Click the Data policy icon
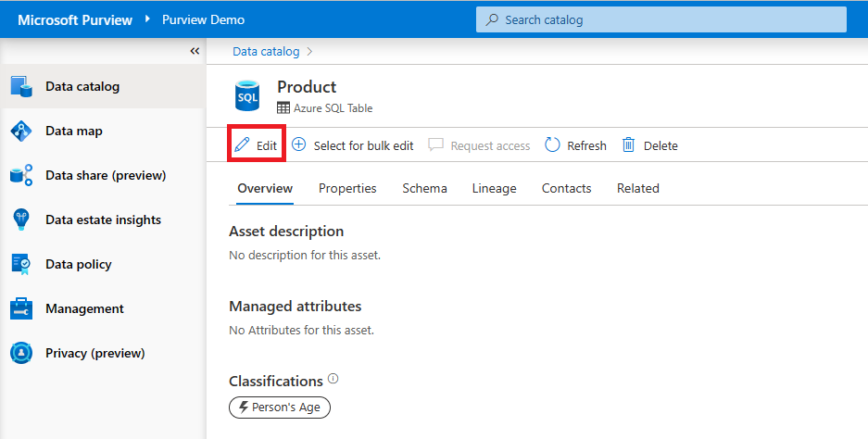This screenshot has width=868, height=439. (x=21, y=264)
